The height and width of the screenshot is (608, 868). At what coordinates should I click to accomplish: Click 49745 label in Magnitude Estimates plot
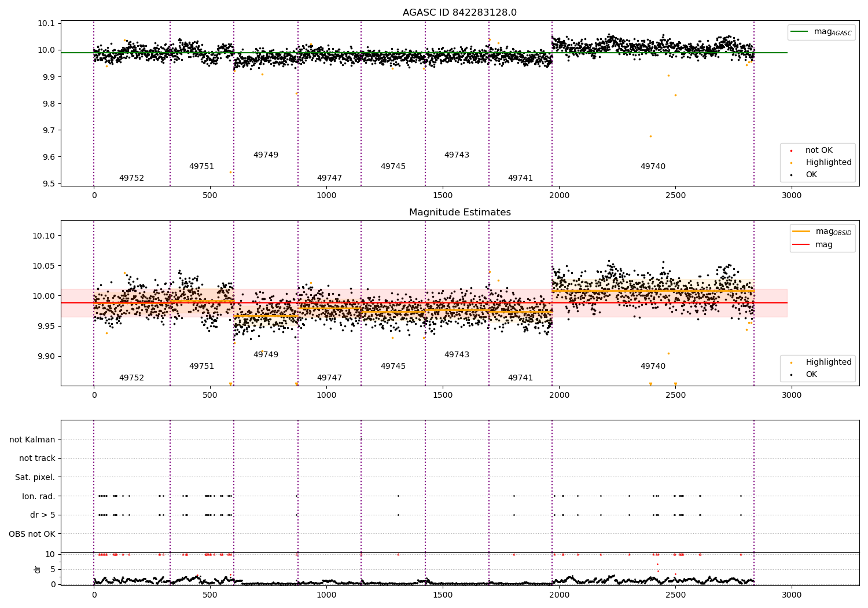pyautogui.click(x=393, y=367)
